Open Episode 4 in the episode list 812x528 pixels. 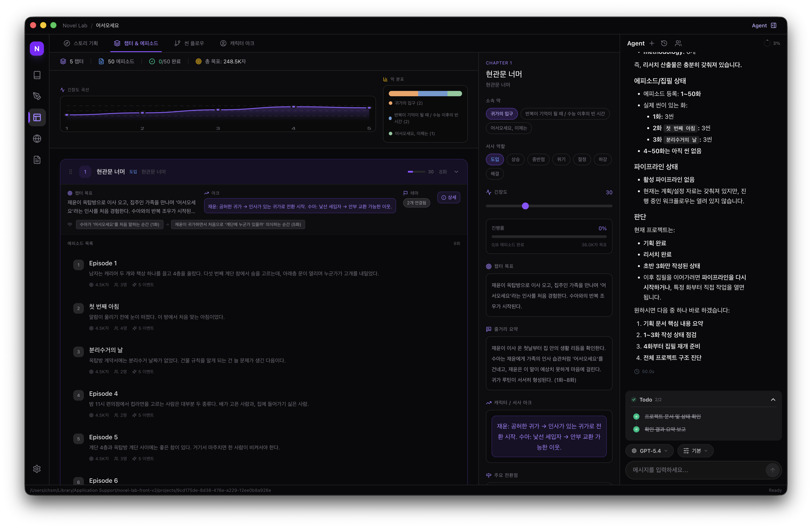coord(103,394)
